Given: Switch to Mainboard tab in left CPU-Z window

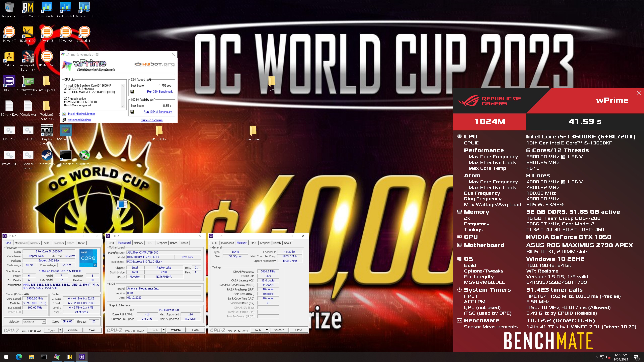Looking at the screenshot, I should pos(21,243).
